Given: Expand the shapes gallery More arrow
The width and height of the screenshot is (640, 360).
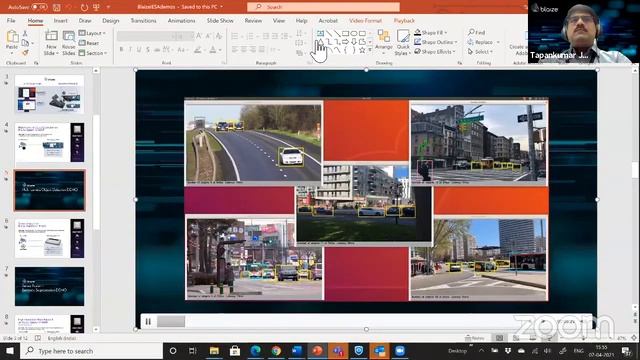Looking at the screenshot, I should pos(370,50).
